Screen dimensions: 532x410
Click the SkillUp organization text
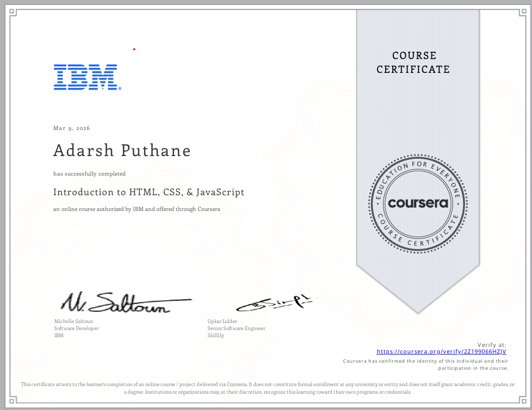tap(216, 336)
